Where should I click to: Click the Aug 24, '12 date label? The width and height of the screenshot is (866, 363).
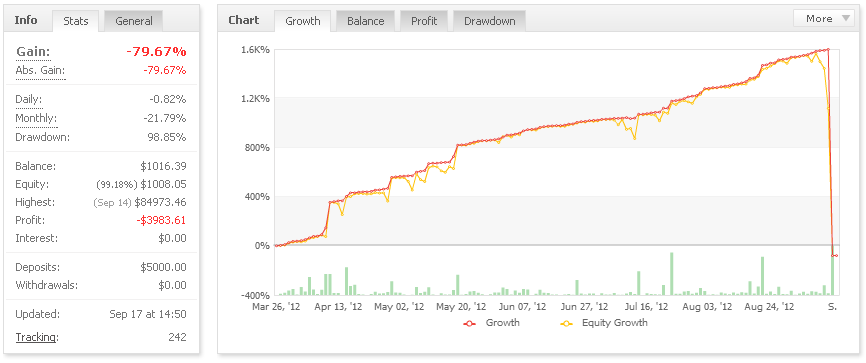(769, 306)
